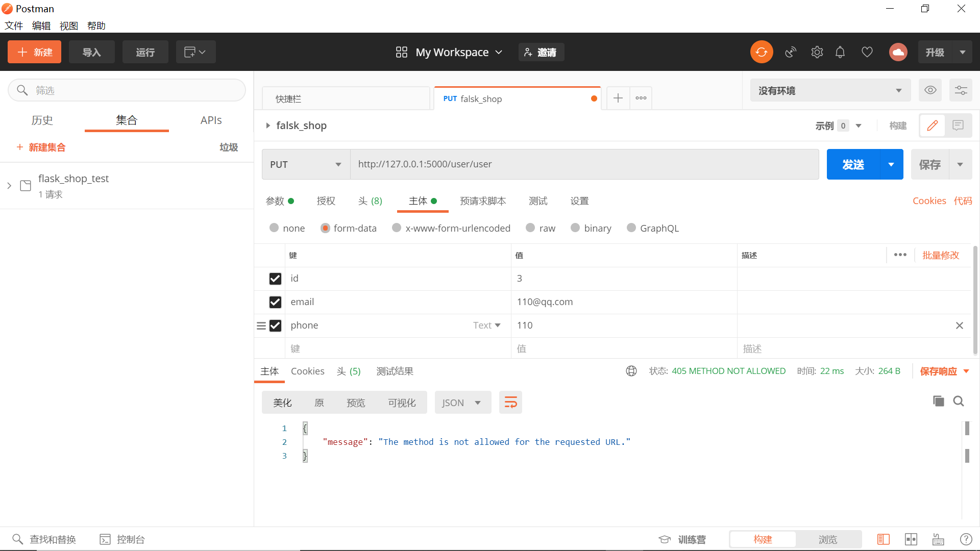Click the network globe icon

[x=631, y=371]
